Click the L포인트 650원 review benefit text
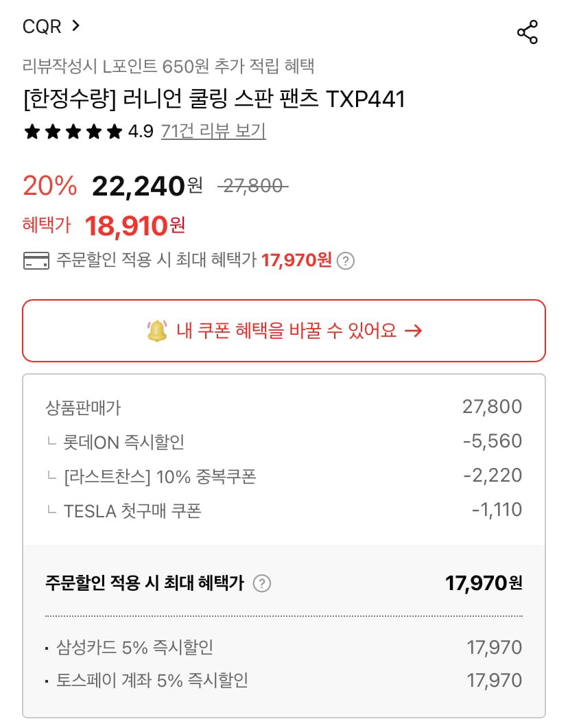This screenshot has width=568, height=728. (x=168, y=67)
